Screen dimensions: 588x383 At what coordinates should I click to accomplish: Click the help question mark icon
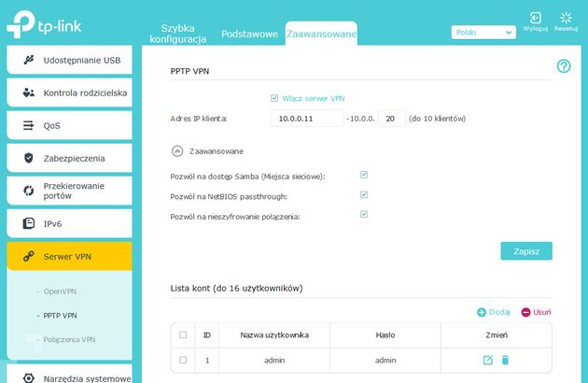[564, 66]
